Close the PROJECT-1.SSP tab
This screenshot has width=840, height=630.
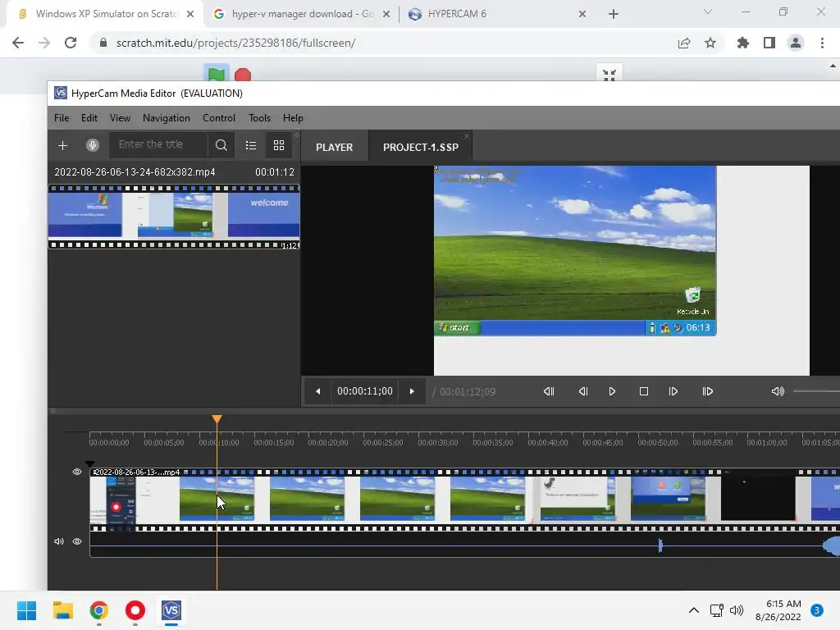pos(467,136)
